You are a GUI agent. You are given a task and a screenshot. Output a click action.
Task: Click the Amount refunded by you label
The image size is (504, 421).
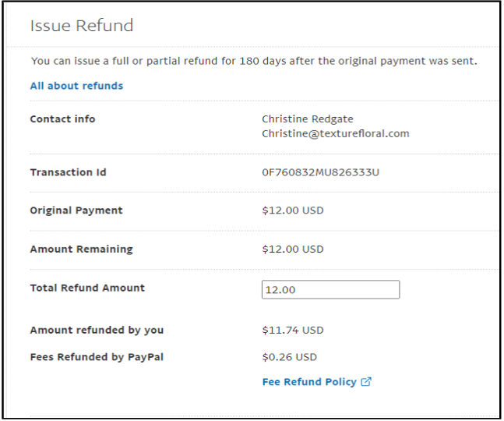[97, 331]
